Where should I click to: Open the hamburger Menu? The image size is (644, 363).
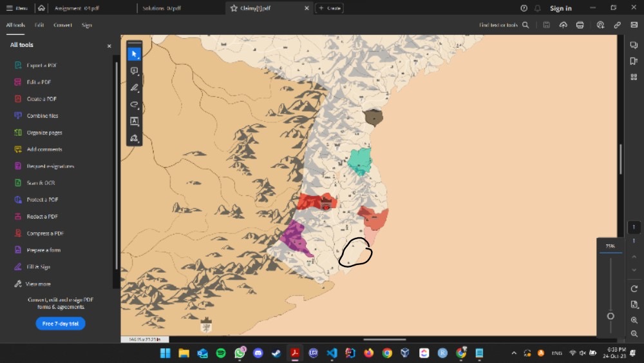pos(17,8)
